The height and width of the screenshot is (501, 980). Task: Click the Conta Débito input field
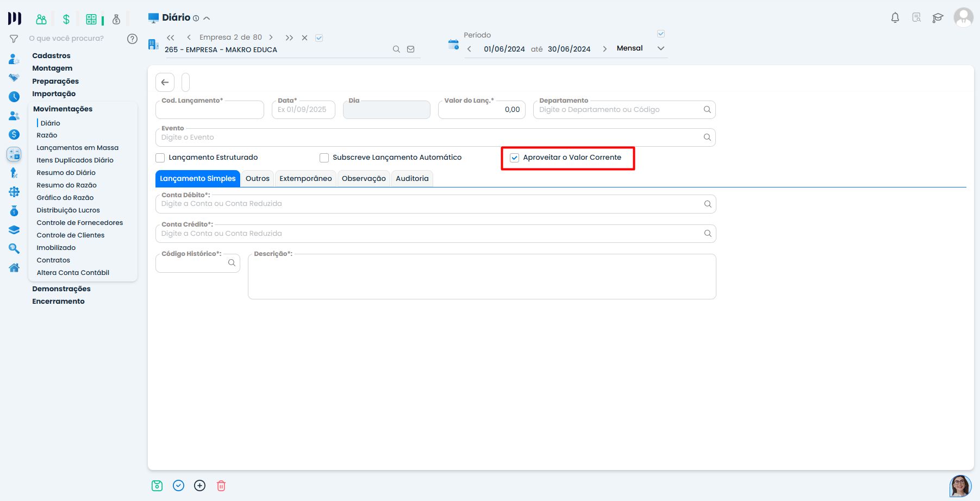[x=429, y=204]
